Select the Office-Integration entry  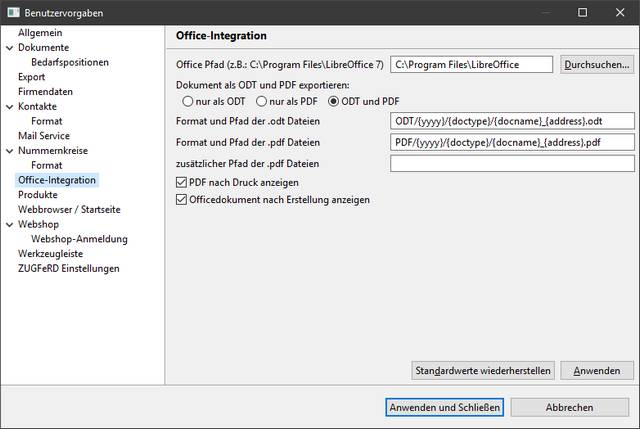pos(57,180)
